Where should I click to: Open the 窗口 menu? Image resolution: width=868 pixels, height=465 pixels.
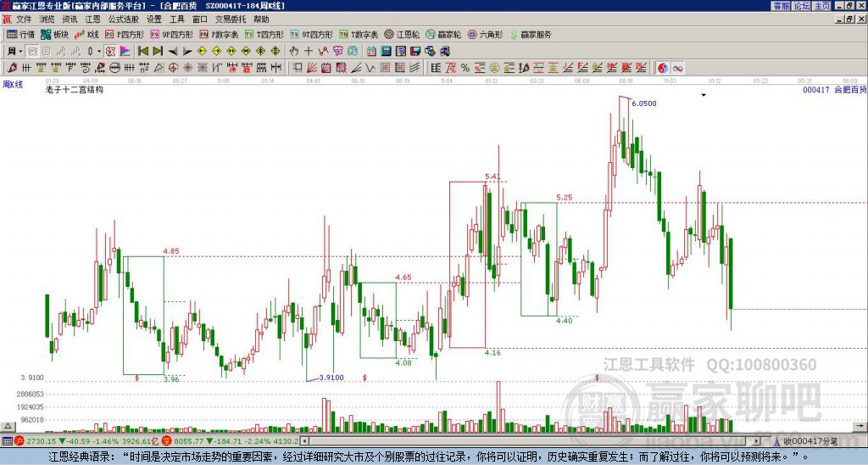[200, 20]
